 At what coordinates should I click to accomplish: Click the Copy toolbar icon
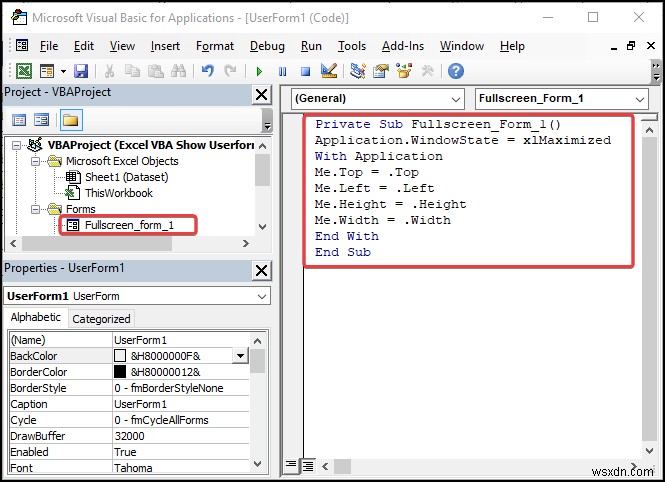tap(132, 71)
